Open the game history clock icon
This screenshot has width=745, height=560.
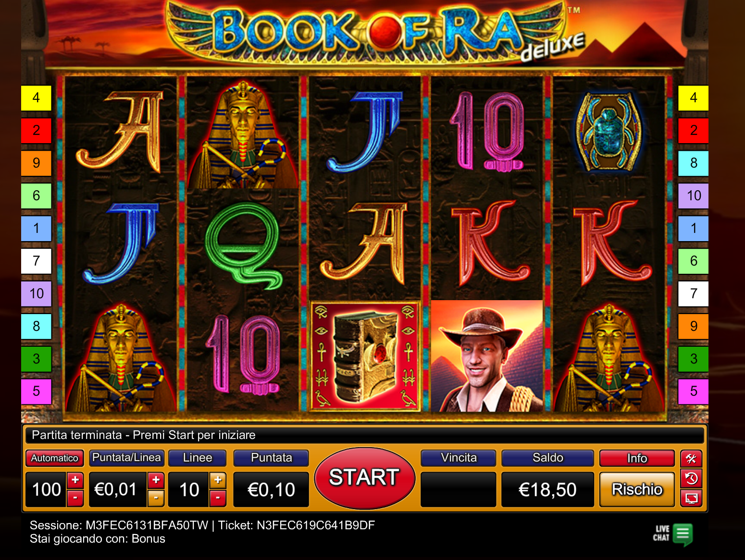pos(691,478)
